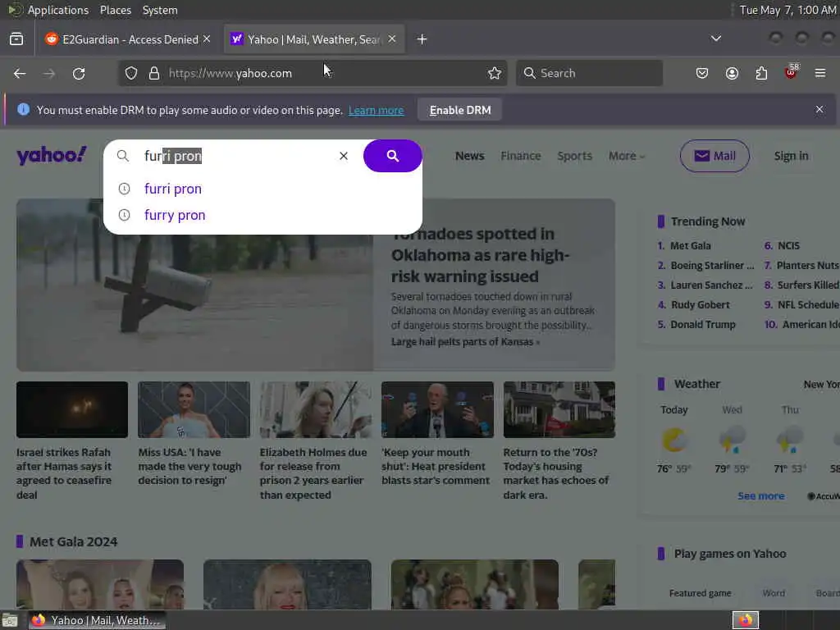Bookmark this page with the star icon
Viewport: 840px width, 630px height.
tap(495, 73)
